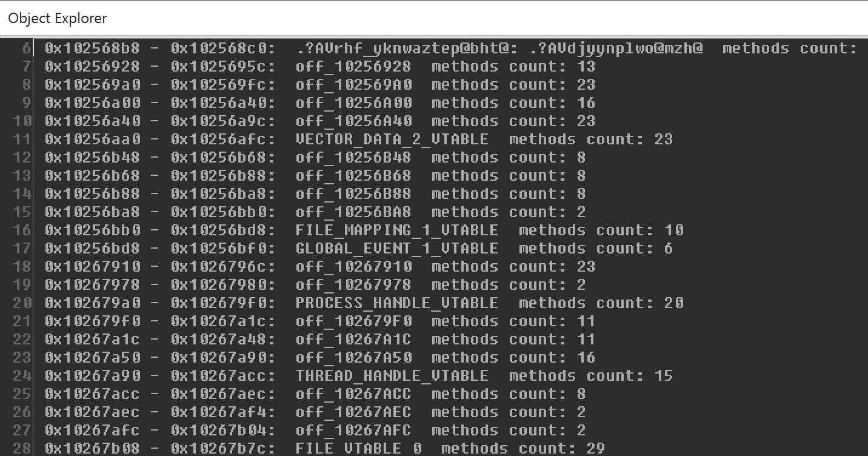Click the FILE_VTABLE_0 entry
Screen dimensions: 868x456
coord(325,449)
